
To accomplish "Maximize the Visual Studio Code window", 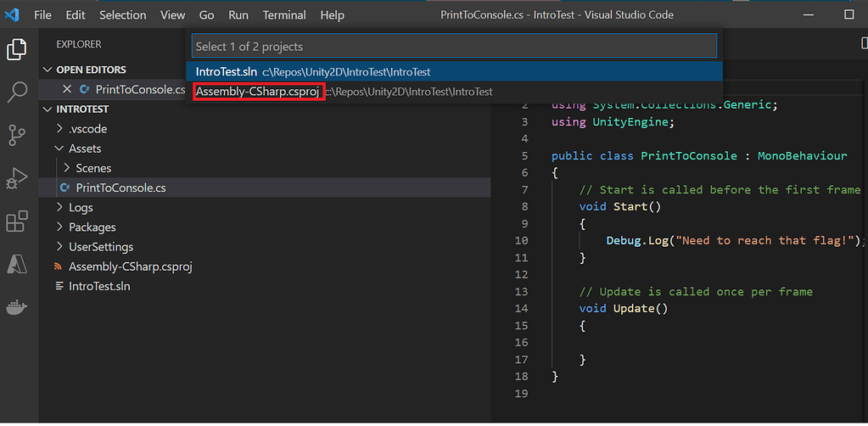I will click(849, 14).
